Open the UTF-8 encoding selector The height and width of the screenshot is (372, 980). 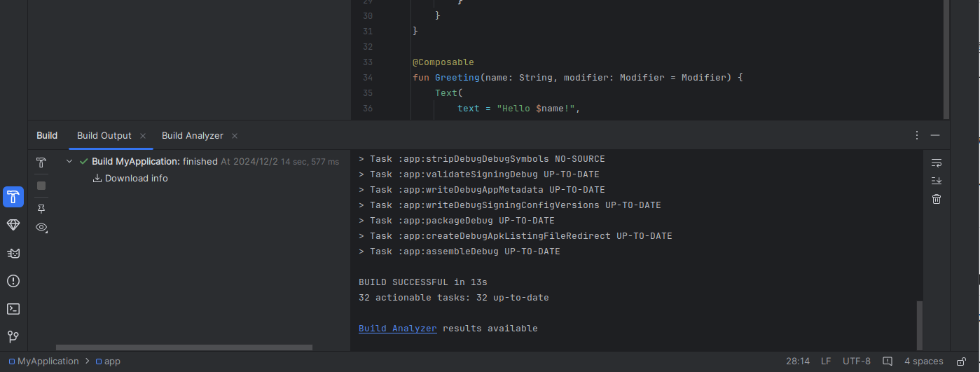857,361
